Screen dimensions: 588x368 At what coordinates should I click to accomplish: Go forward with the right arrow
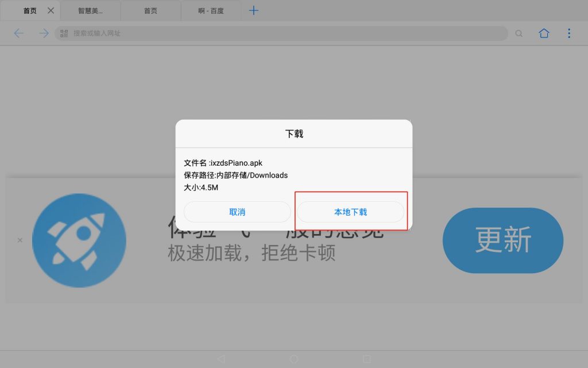click(44, 33)
